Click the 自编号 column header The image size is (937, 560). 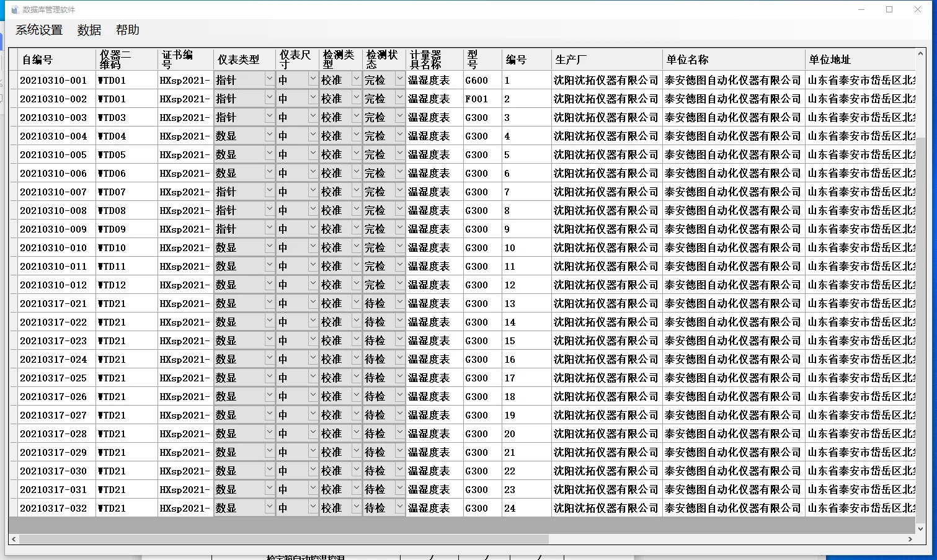pyautogui.click(x=57, y=60)
